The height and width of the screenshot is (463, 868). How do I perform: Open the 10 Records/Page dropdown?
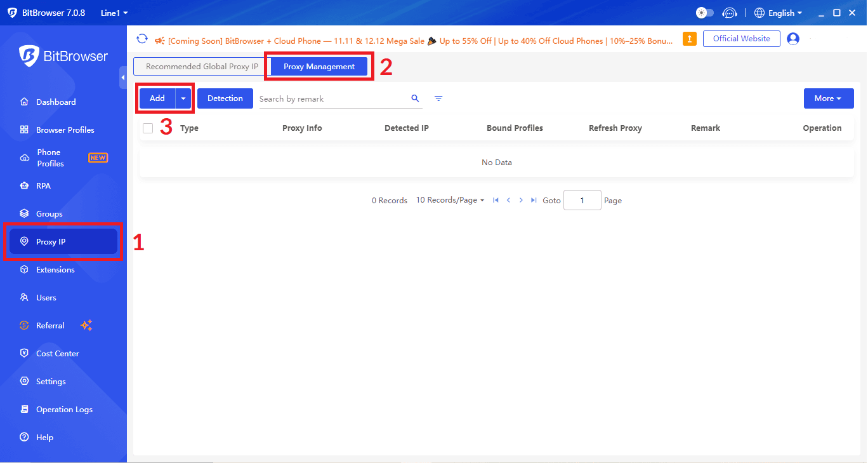(x=450, y=199)
